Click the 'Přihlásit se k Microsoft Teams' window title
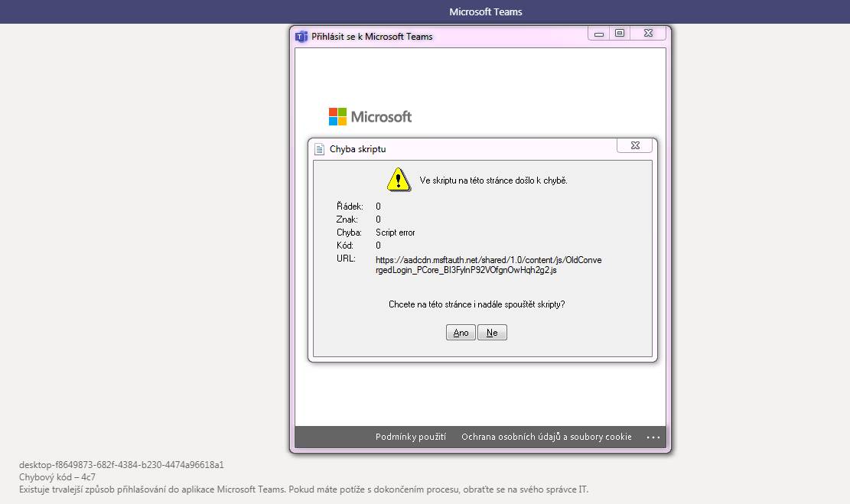 click(372, 37)
